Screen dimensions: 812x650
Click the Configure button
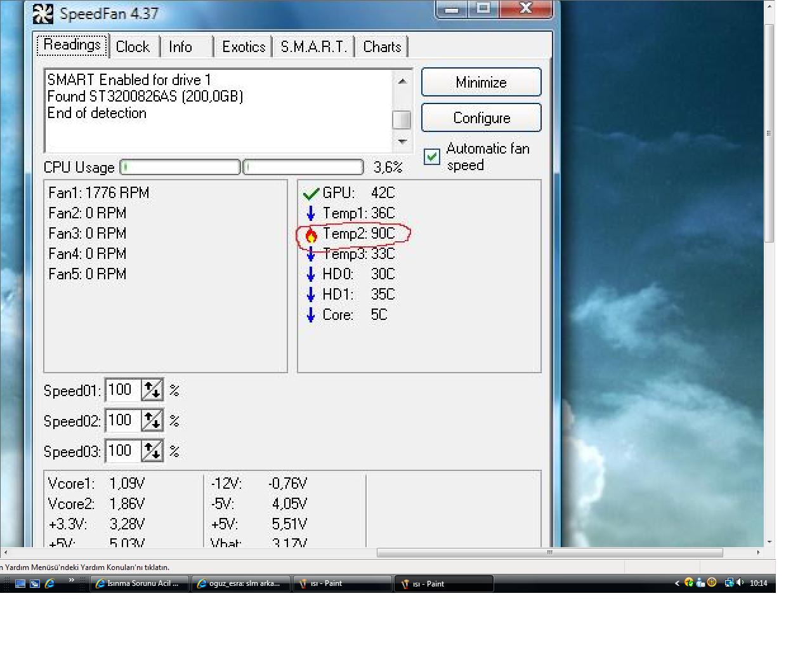[481, 118]
